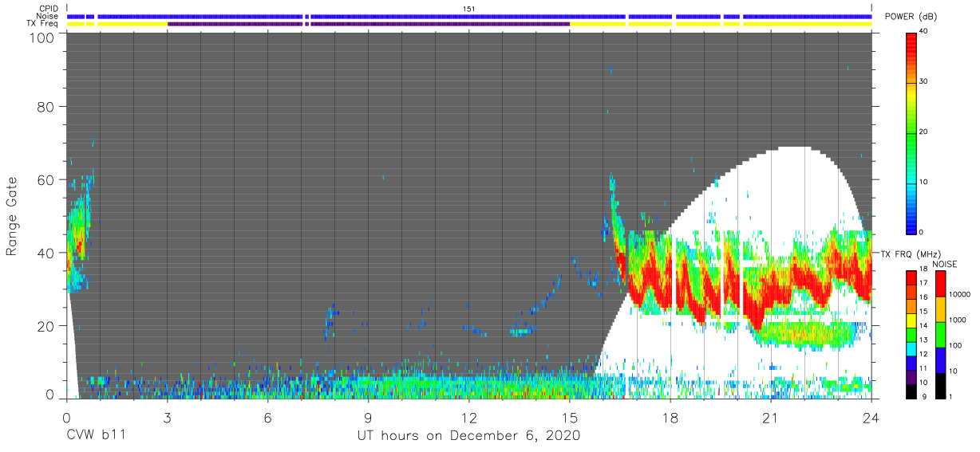Click time axis tick label 3
This screenshot has width=980, height=452.
[167, 418]
